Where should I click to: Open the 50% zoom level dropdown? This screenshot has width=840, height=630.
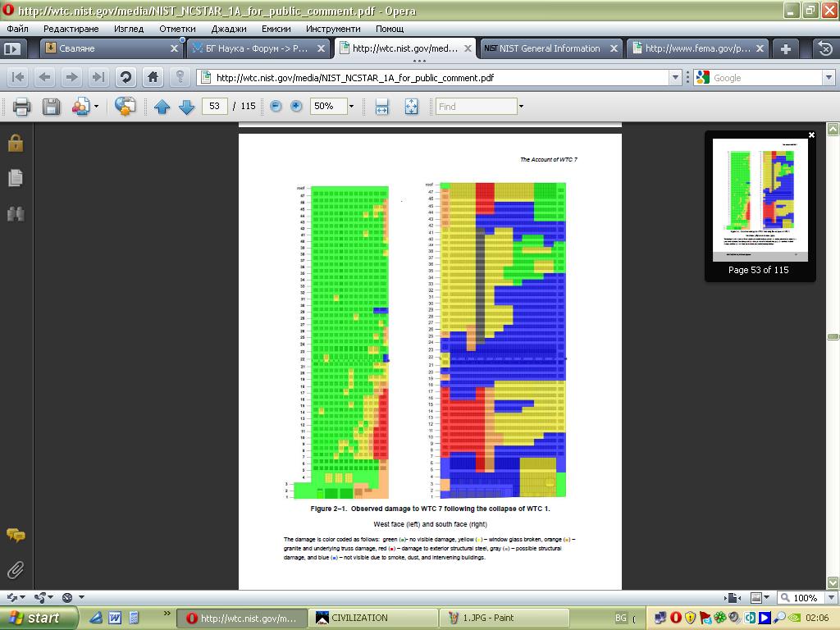(351, 106)
